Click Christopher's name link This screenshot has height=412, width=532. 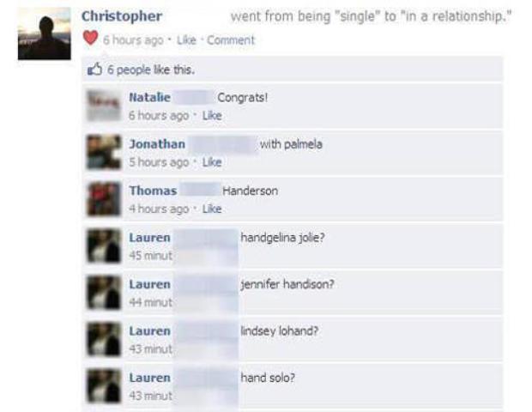[x=122, y=16]
